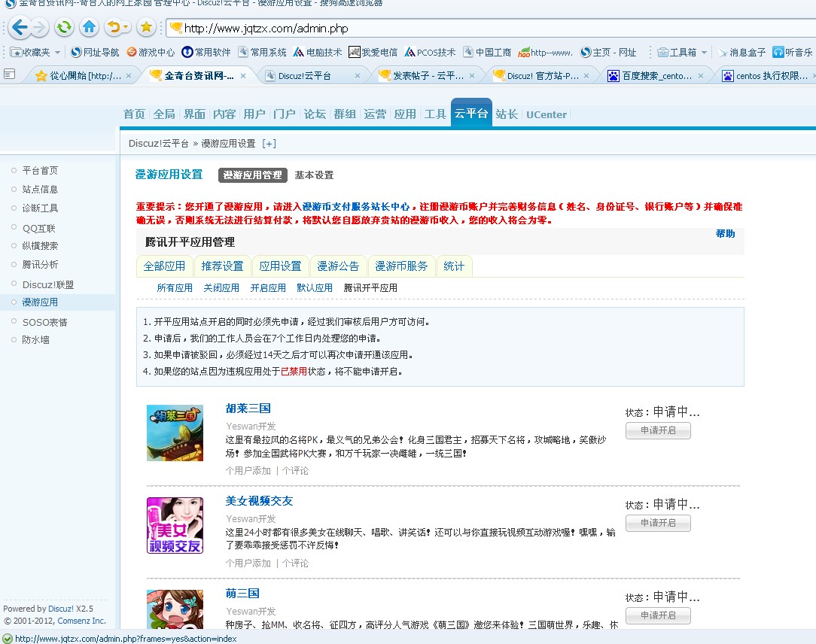Image resolution: width=816 pixels, height=644 pixels.
Task: Close the 從心開始 browser tab
Action: 129,76
